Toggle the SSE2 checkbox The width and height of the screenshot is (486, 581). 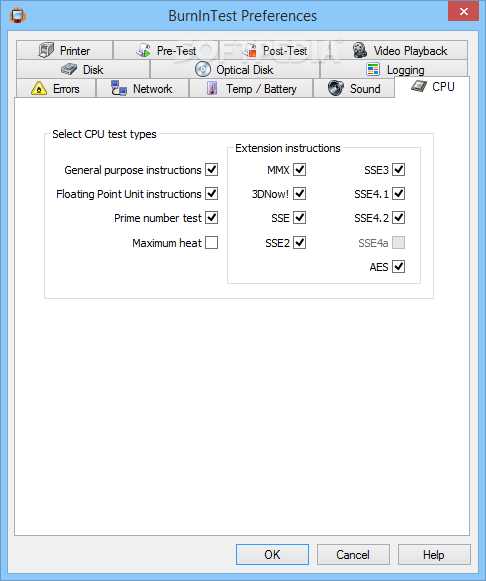(x=299, y=243)
